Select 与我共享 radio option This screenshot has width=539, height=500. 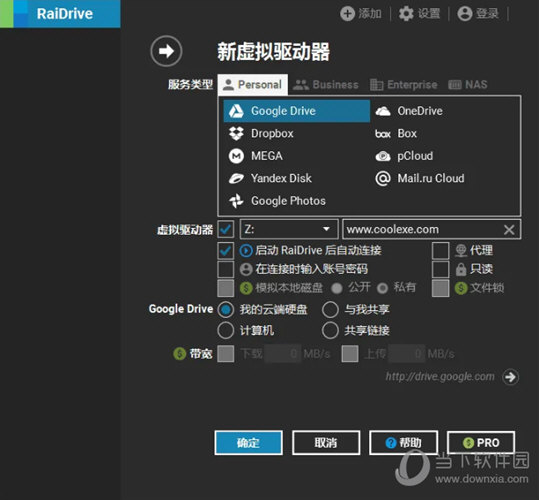coord(330,310)
